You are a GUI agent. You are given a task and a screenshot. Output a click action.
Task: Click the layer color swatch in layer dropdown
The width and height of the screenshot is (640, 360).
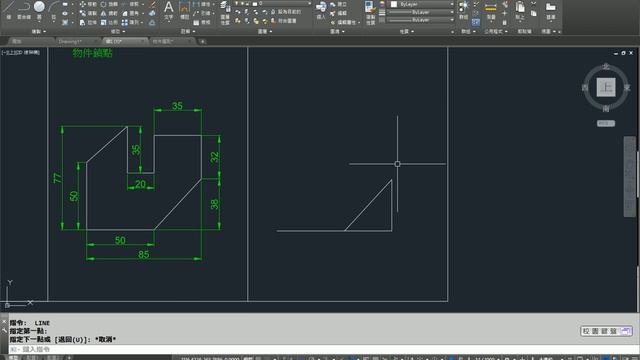255,4
